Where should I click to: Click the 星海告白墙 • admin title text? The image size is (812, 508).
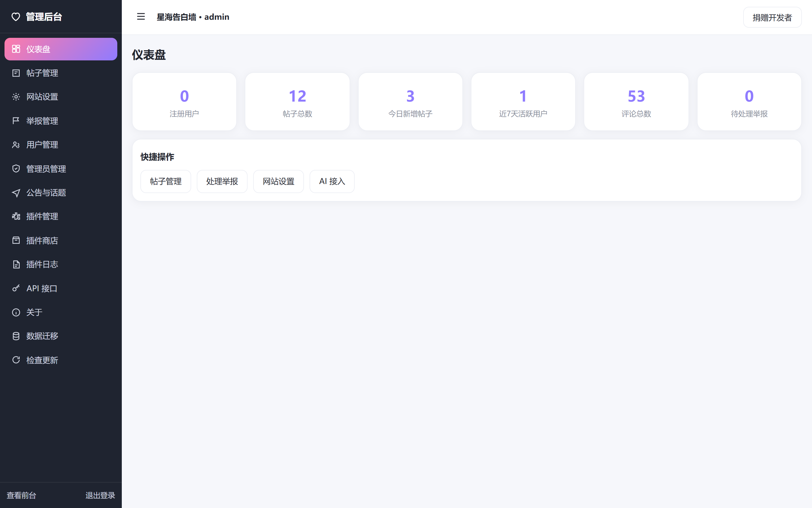coord(193,17)
